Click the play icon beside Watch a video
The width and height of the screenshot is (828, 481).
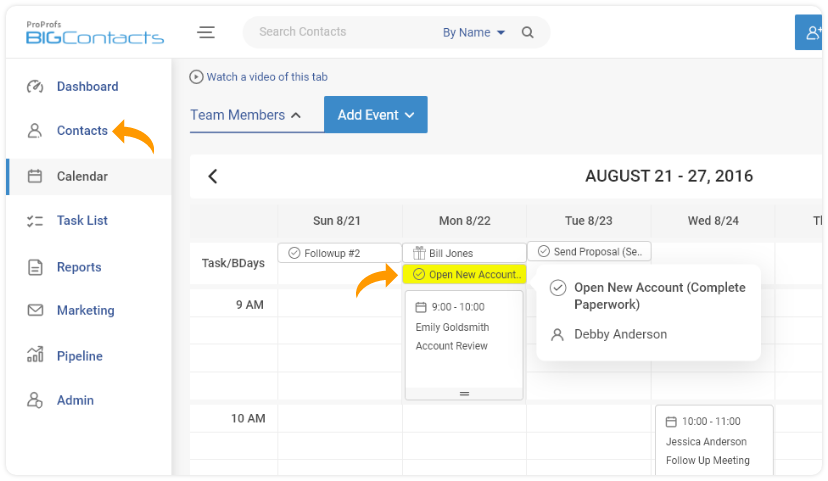click(x=196, y=77)
